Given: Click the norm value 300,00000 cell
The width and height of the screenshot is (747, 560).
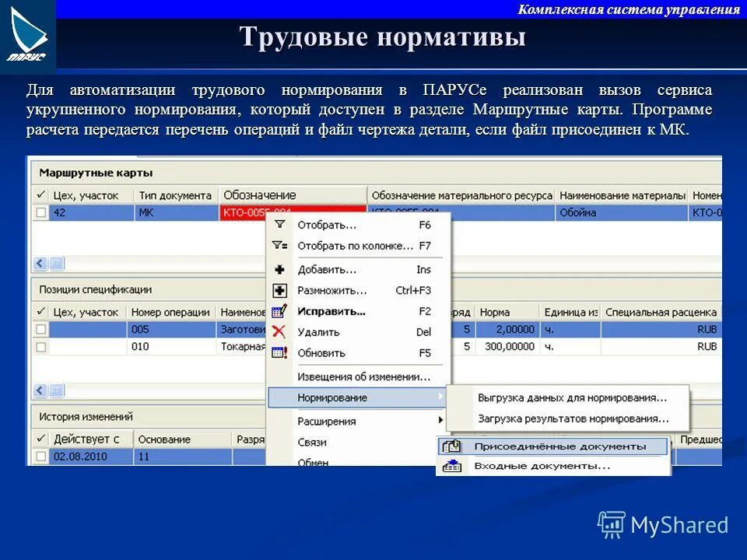Looking at the screenshot, I should click(507, 347).
